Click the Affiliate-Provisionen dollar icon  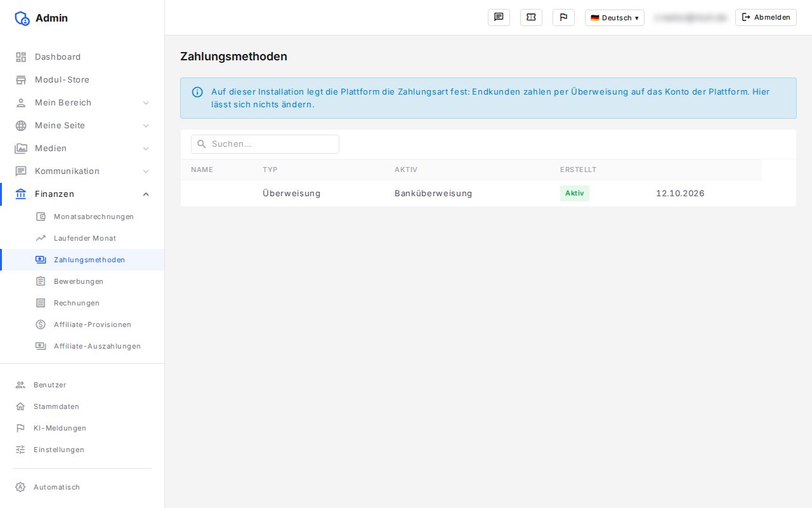(41, 324)
